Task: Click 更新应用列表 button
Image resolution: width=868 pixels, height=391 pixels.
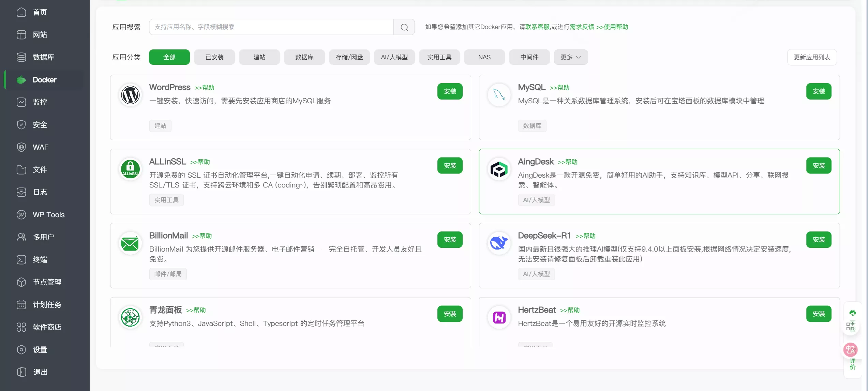Action: (811, 57)
